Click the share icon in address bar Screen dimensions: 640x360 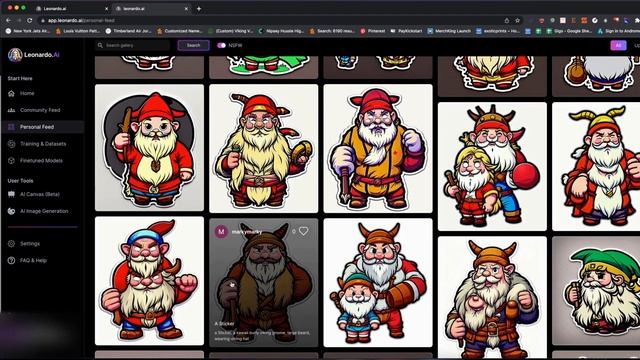click(507, 20)
